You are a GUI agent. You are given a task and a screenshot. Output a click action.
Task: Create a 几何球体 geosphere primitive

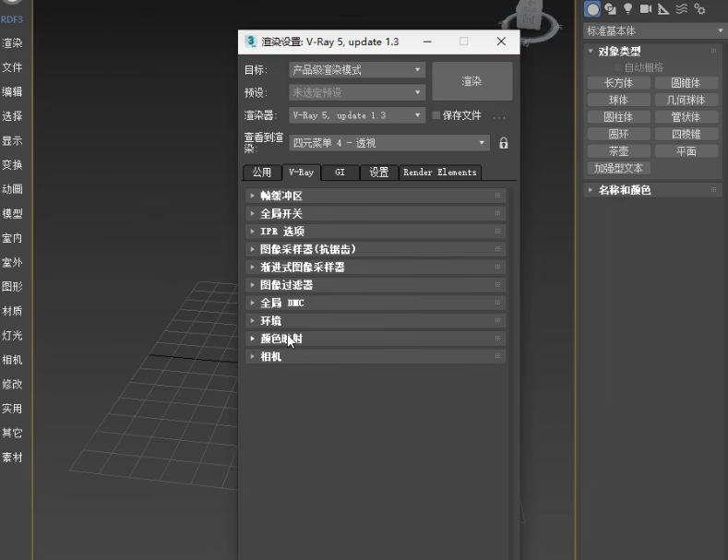coord(686,100)
